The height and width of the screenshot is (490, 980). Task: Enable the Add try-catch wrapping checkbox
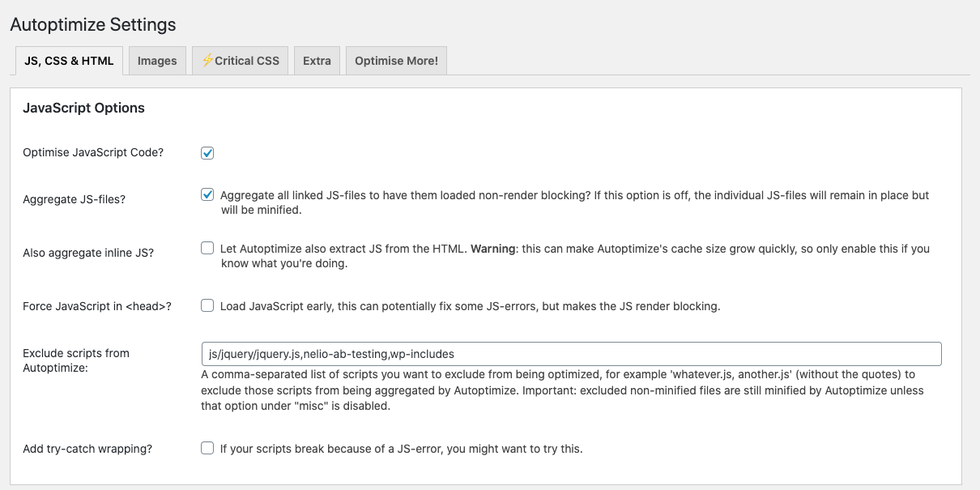point(207,448)
